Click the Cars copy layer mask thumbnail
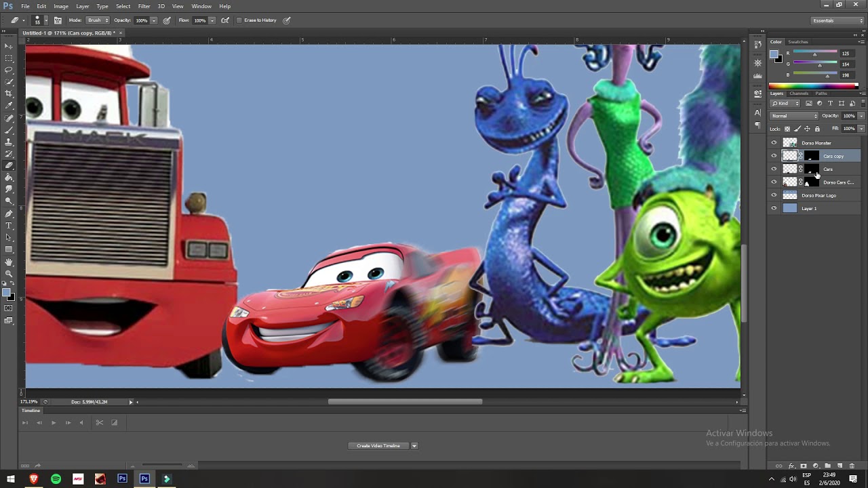The image size is (868, 488). pos(812,156)
